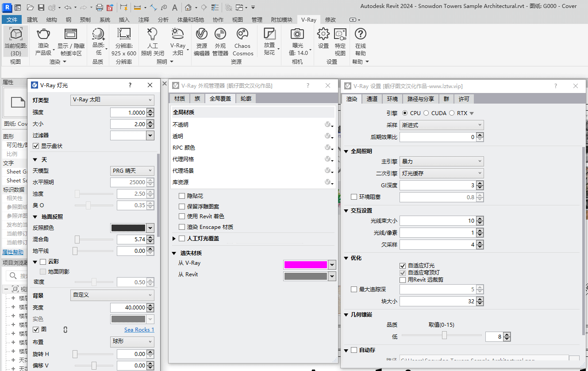
Task: Open 二次引擎 灯光缓存 dropdown
Action: click(x=442, y=173)
